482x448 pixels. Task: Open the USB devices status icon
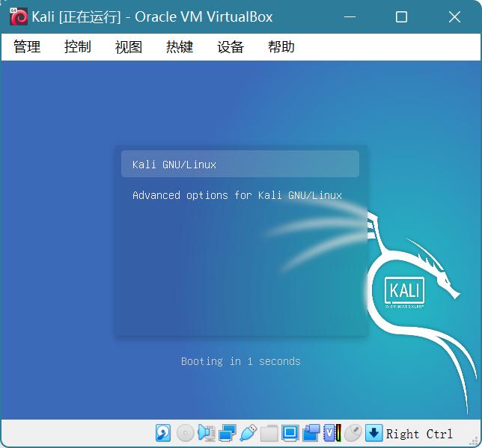coord(248,433)
